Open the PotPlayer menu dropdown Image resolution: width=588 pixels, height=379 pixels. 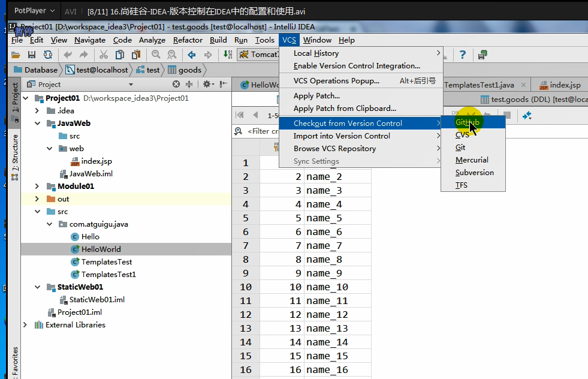pyautogui.click(x=34, y=11)
